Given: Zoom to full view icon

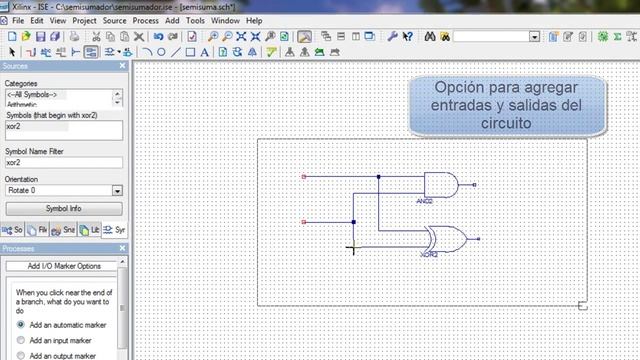Looking at the screenshot, I should (x=241, y=37).
